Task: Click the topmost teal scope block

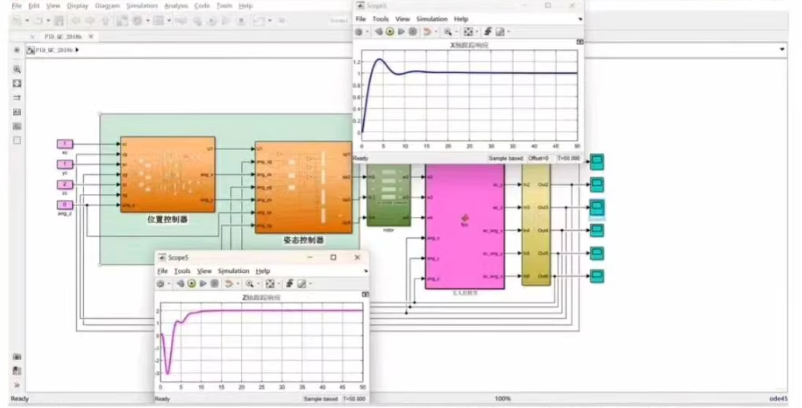Action: click(x=597, y=162)
